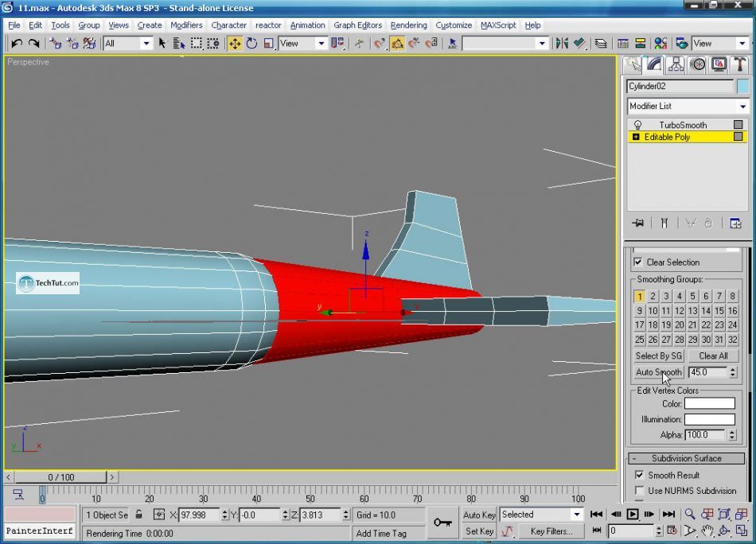Expand the Editable Poly sub-object tree
Viewport: 756px width, 544px height.
click(x=636, y=137)
